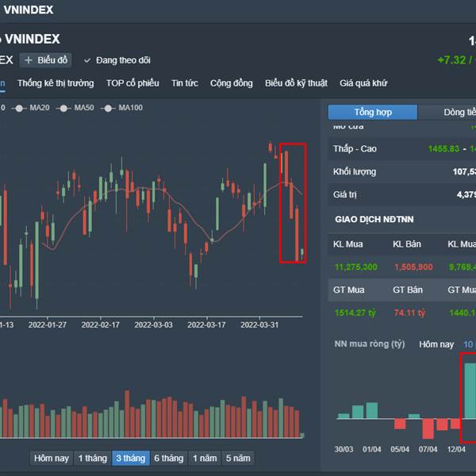The image size is (476, 476).
Task: Click the 2022-01-27 date axis label
Action: coord(48,324)
